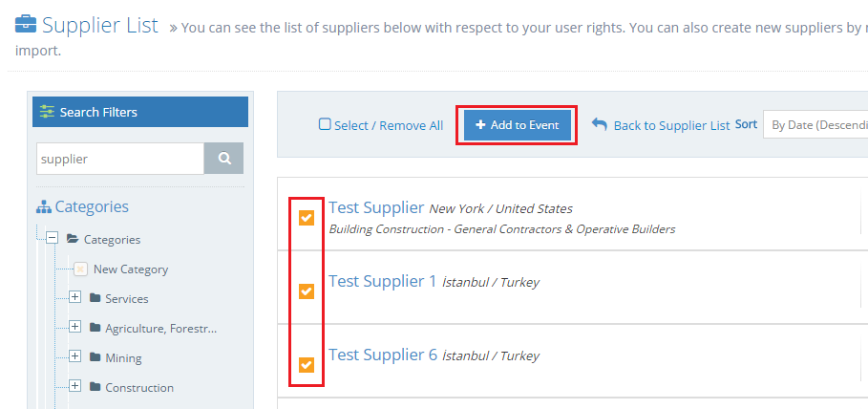Uncheck the Test Supplier 1 checkbox
Image resolution: width=868 pixels, height=409 pixels.
pos(307,291)
